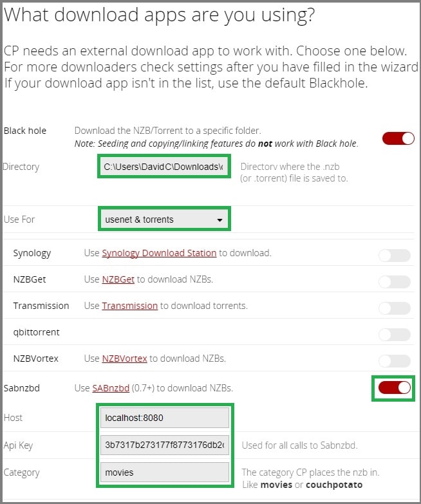The width and height of the screenshot is (421, 504).
Task: Focus the Sabnzbd Host field
Action: pyautogui.click(x=165, y=418)
